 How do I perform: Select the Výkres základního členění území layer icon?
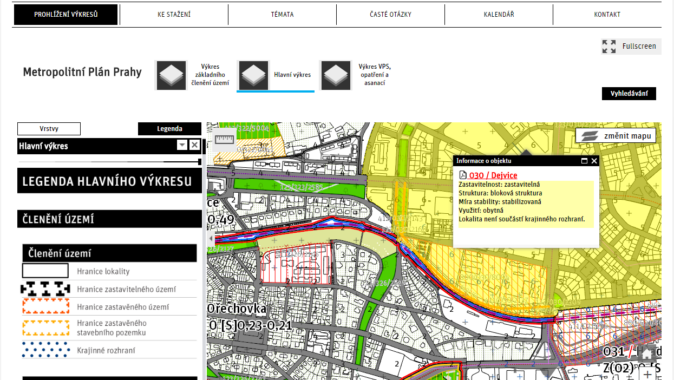(x=171, y=75)
